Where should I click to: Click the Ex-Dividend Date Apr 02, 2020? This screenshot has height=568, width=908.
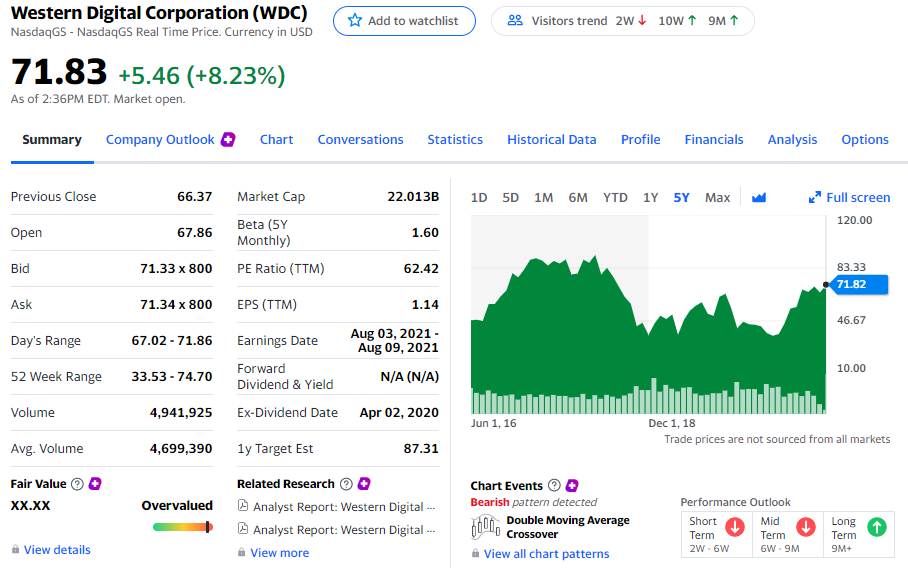point(399,413)
